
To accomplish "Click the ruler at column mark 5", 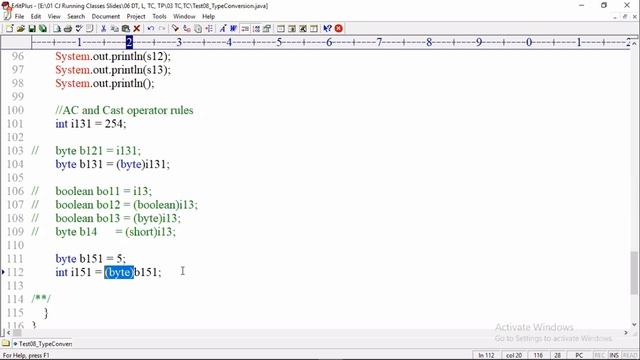I will pos(279,42).
